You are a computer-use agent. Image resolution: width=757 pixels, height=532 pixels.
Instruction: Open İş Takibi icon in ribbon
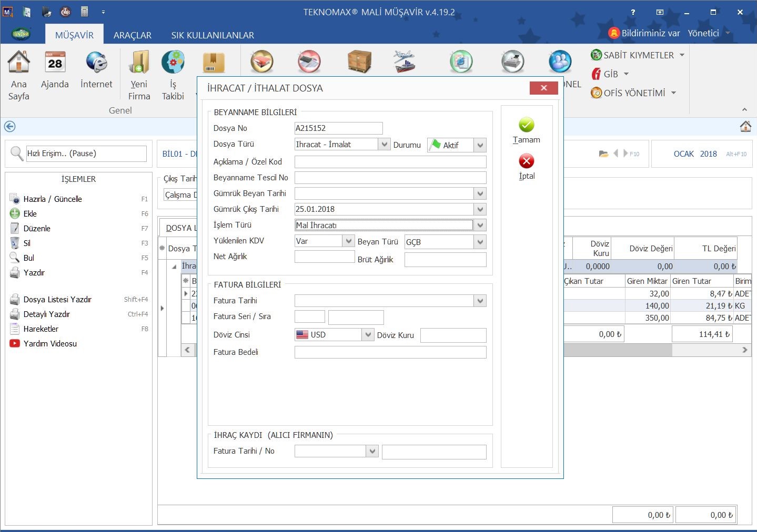[x=173, y=63]
